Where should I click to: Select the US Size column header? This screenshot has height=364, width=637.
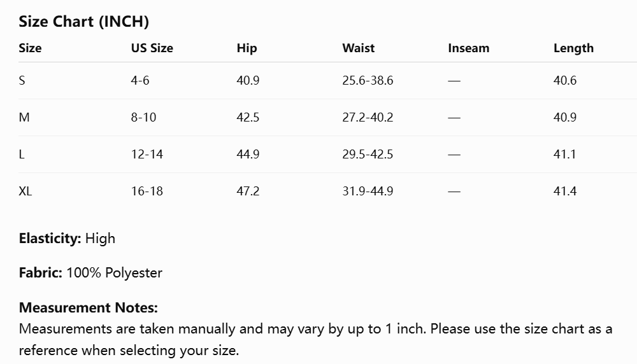[152, 48]
